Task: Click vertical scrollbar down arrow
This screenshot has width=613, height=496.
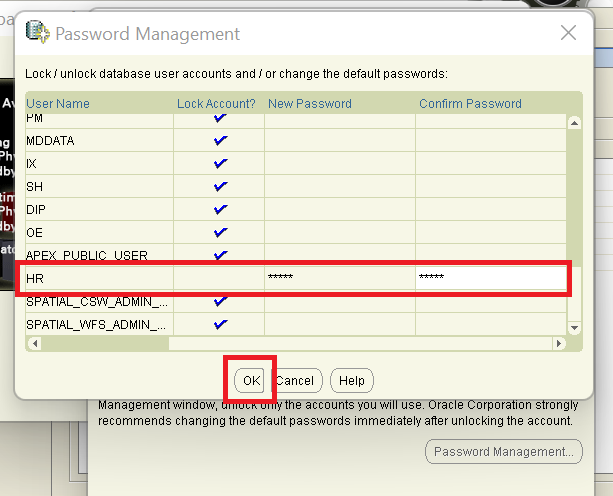Action: coord(574,328)
